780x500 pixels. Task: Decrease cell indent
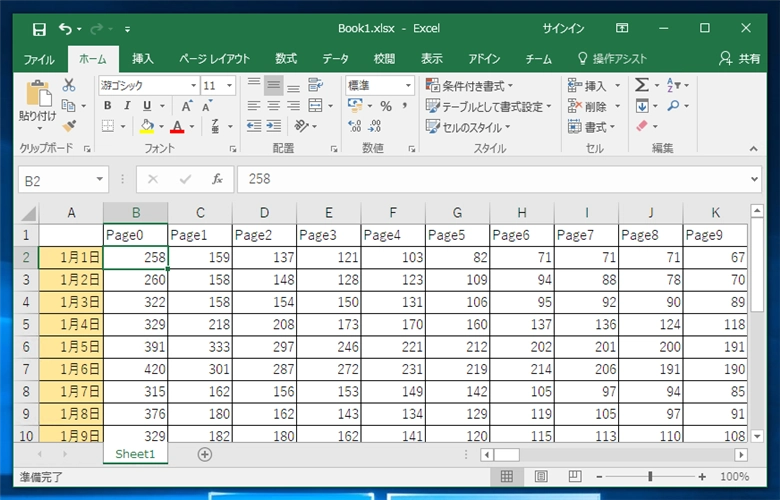(254, 126)
